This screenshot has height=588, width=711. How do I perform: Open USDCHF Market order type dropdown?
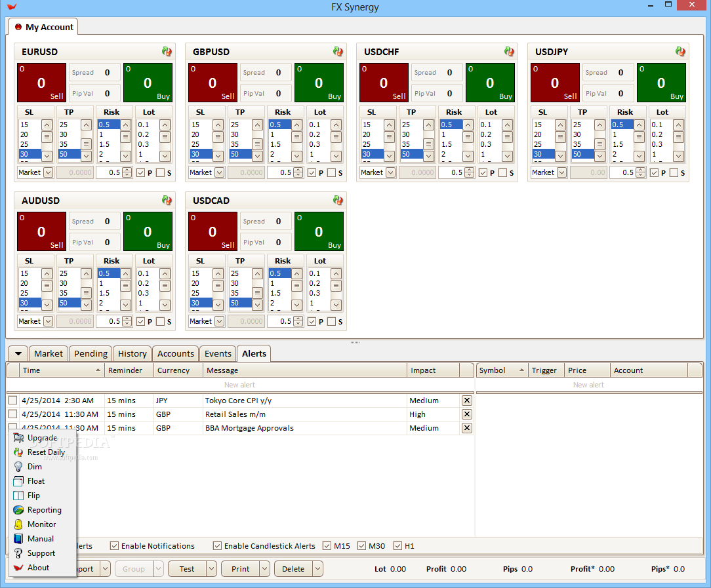coord(390,172)
